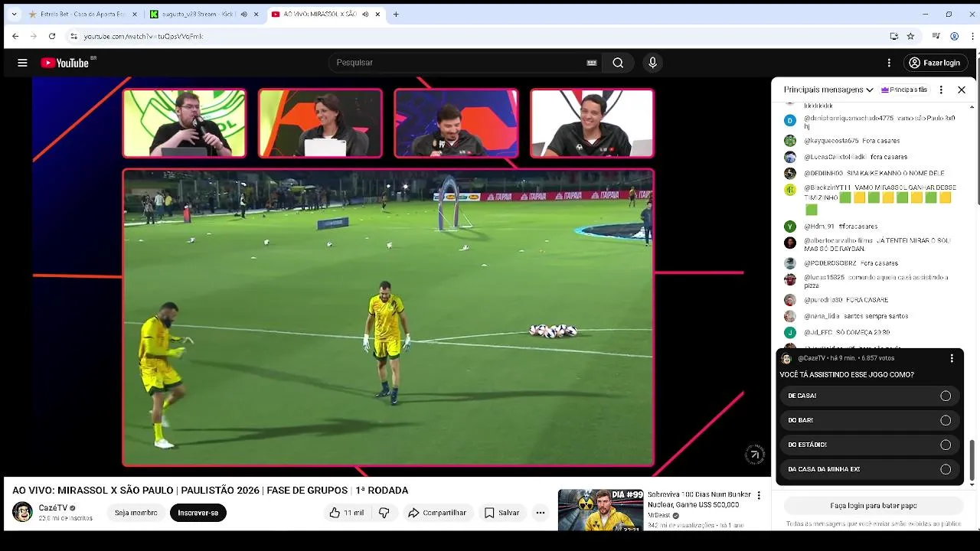Select poll option DE CASA!
The width and height of the screenshot is (980, 551).
(x=870, y=396)
